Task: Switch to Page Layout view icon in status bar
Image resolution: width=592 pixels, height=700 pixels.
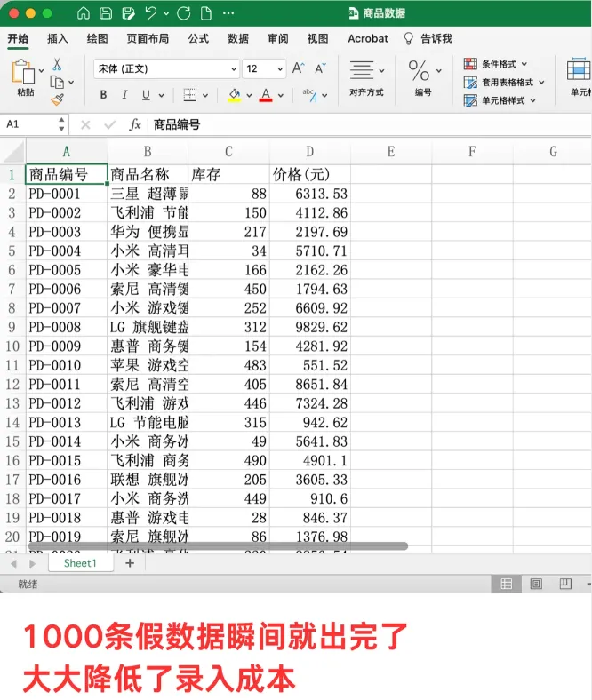Action: (536, 584)
